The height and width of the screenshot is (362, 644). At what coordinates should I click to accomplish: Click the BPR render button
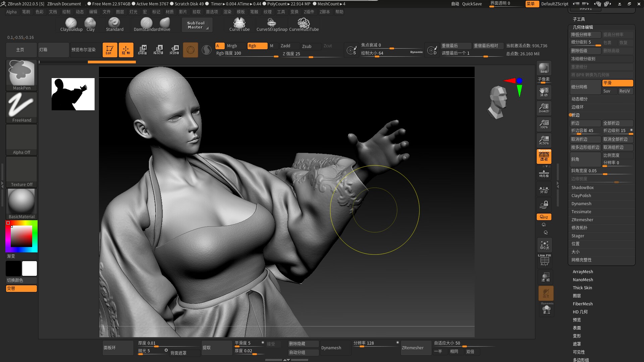tap(544, 68)
